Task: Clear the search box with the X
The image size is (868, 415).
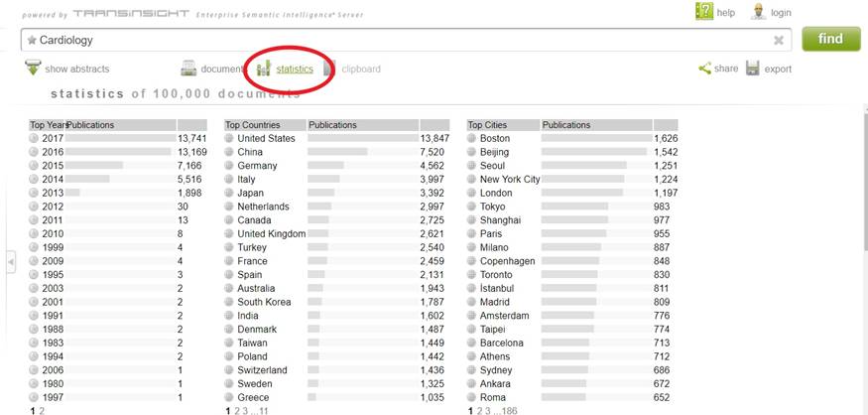Action: pos(779,40)
